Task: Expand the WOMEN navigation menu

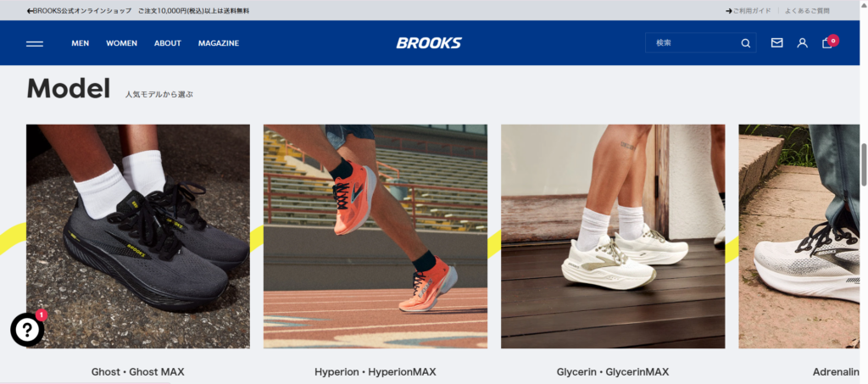Action: coord(122,43)
